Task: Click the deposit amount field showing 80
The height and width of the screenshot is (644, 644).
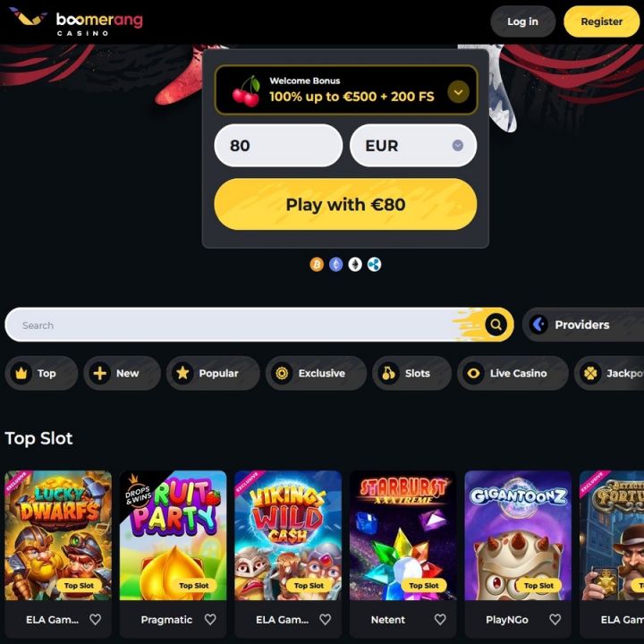Action: [278, 146]
